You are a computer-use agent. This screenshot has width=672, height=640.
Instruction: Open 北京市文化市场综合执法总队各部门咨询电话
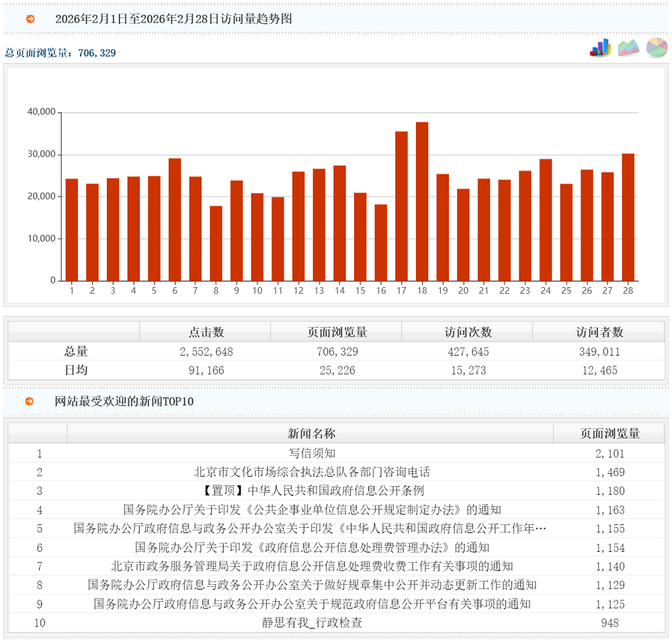(x=312, y=473)
